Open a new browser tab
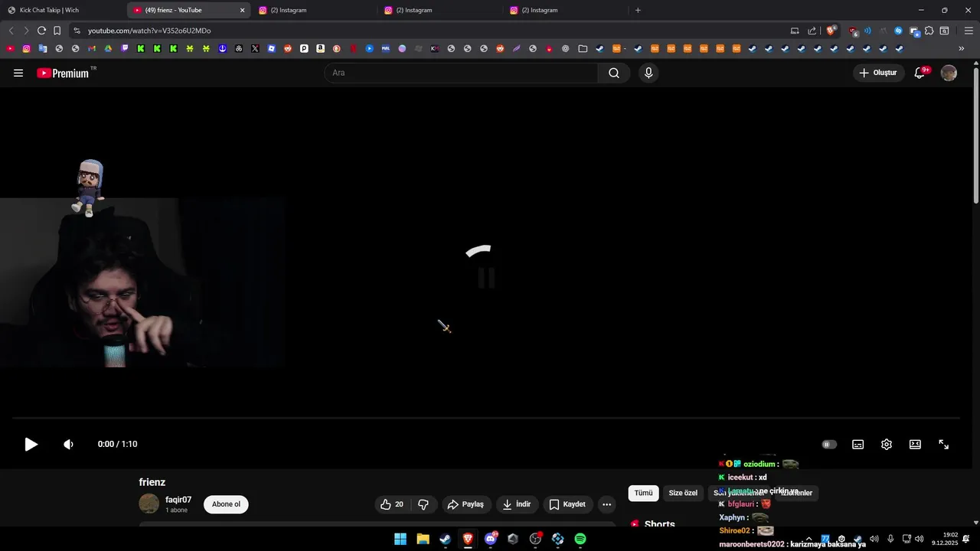 [638, 10]
